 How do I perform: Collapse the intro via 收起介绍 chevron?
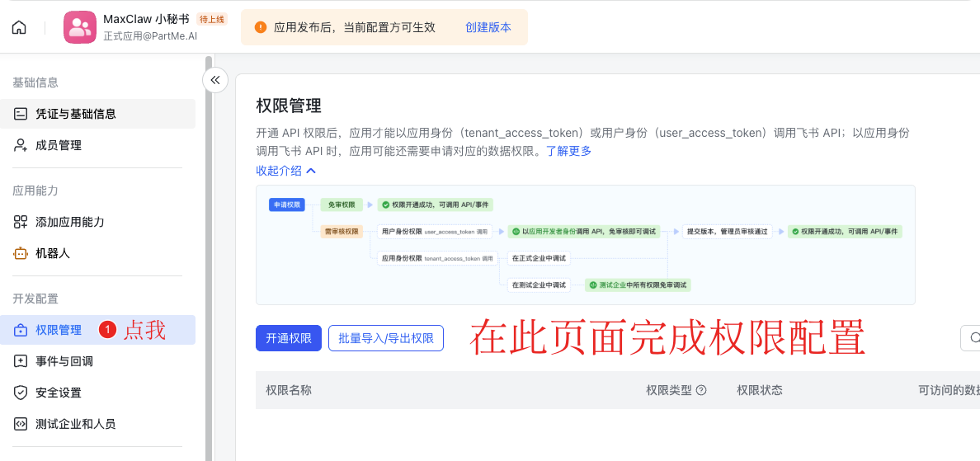point(311,171)
